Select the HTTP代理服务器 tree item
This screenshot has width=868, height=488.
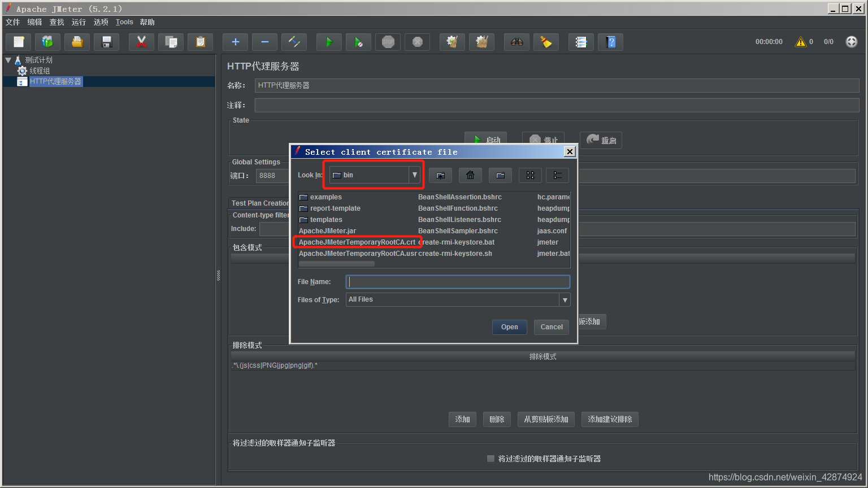coord(55,81)
